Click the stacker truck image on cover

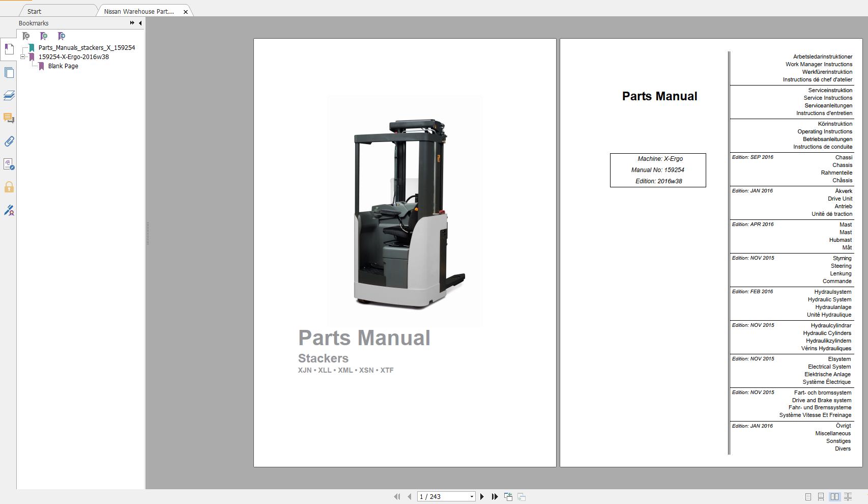click(x=405, y=211)
